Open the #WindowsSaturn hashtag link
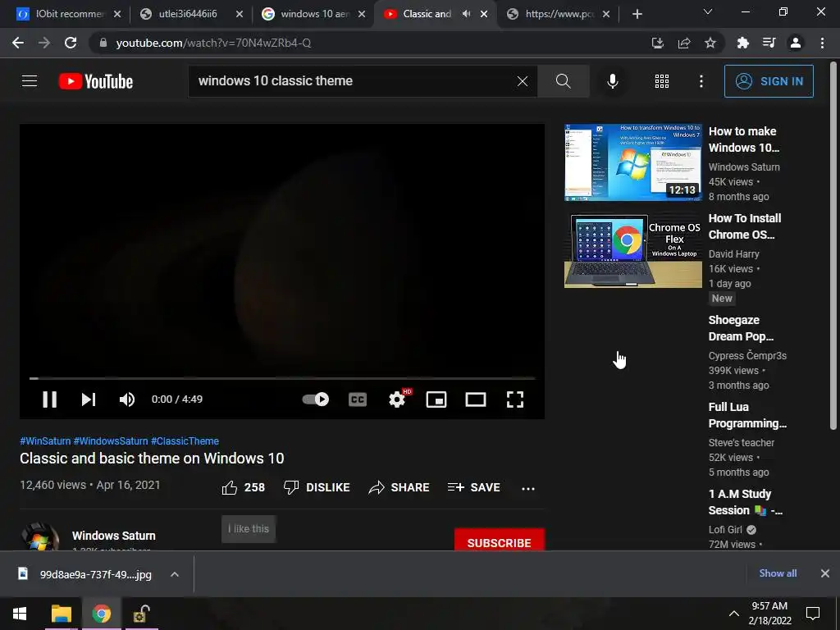 click(x=111, y=441)
